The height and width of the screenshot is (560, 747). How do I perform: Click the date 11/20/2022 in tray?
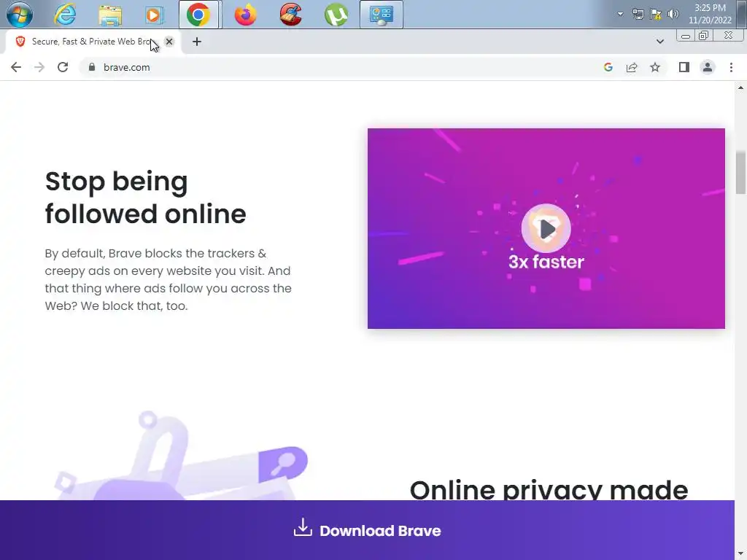(x=710, y=20)
